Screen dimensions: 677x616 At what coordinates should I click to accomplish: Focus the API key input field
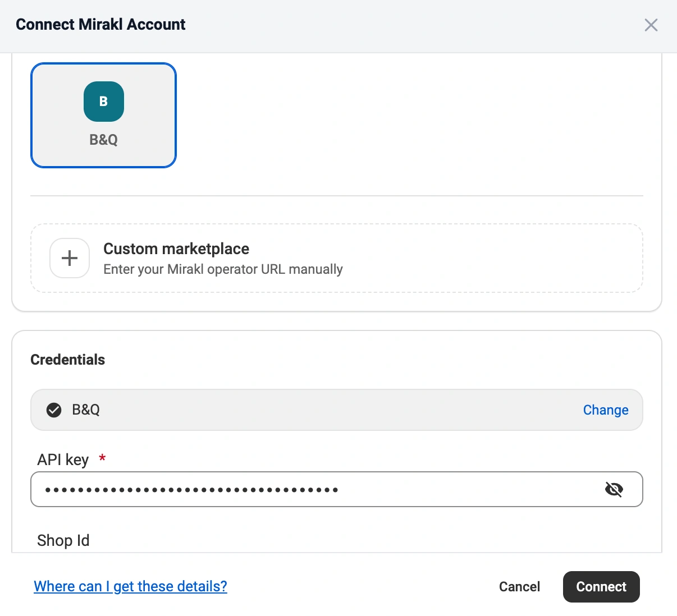[337, 489]
